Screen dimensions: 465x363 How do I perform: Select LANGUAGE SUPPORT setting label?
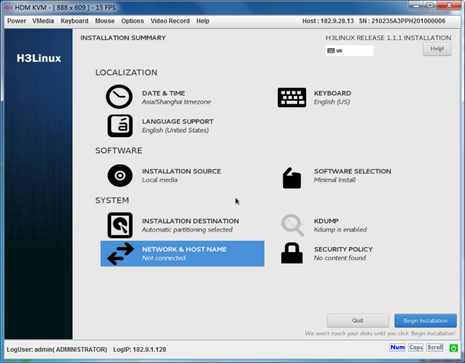178,122
